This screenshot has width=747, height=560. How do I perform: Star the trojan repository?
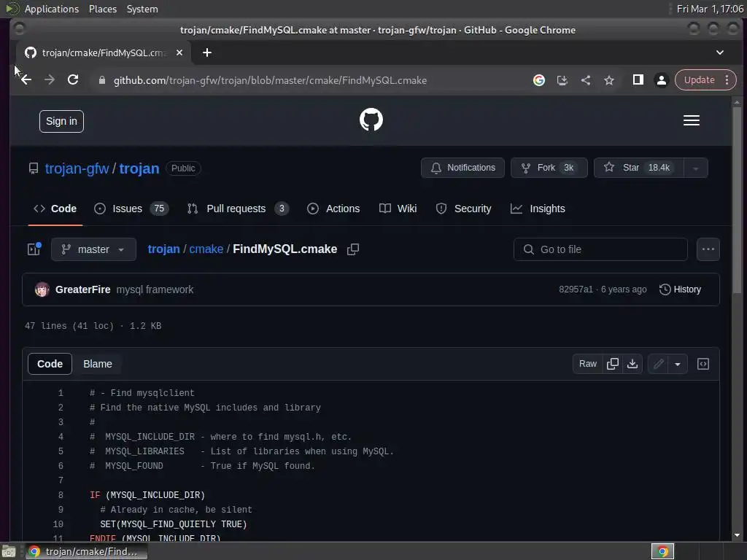tap(638, 168)
